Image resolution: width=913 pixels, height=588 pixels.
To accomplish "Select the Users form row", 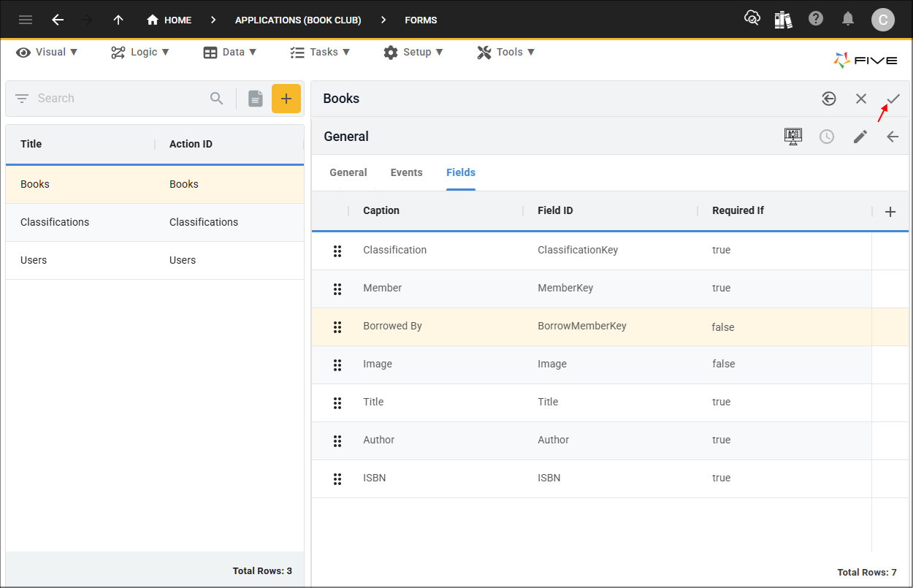I will (x=155, y=260).
